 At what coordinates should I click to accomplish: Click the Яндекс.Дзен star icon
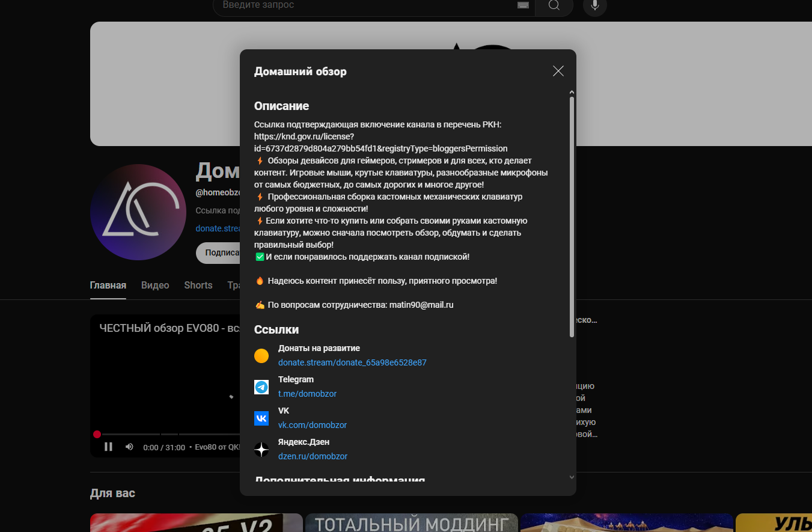pyautogui.click(x=261, y=450)
